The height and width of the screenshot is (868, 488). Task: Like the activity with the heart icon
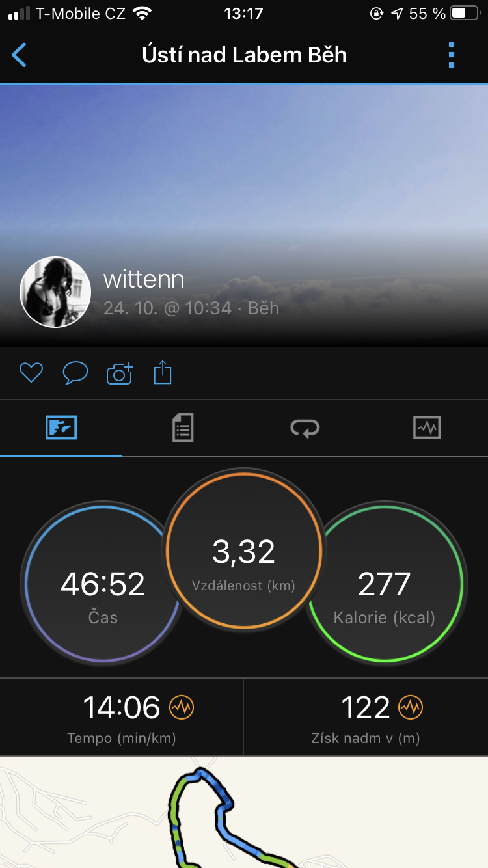pos(31,373)
